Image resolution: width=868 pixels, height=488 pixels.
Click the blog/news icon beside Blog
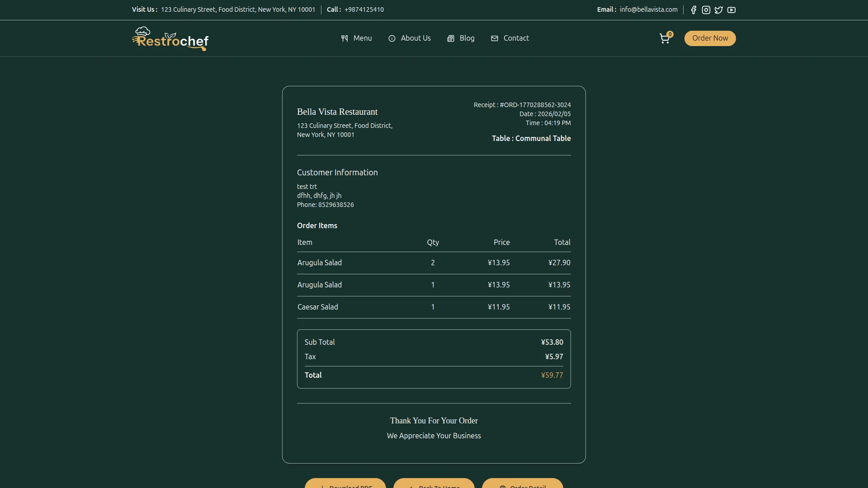(450, 38)
